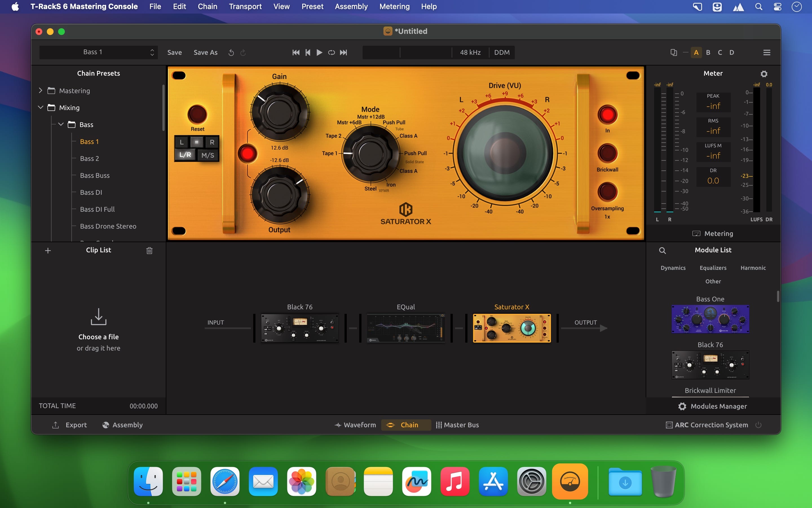Viewport: 812px width, 508px height.
Task: Click the previous step transport icon
Action: 308,52
